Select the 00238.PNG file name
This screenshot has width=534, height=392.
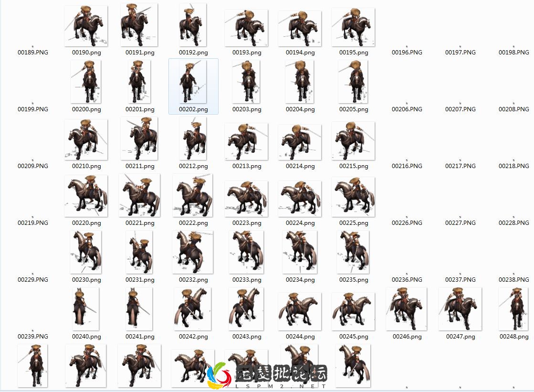point(514,279)
